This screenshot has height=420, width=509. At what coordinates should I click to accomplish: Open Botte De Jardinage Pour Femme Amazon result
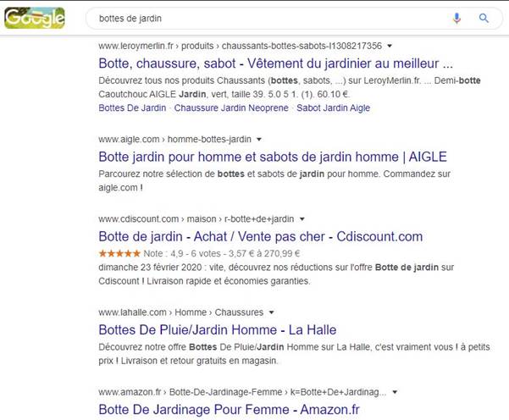(230, 410)
